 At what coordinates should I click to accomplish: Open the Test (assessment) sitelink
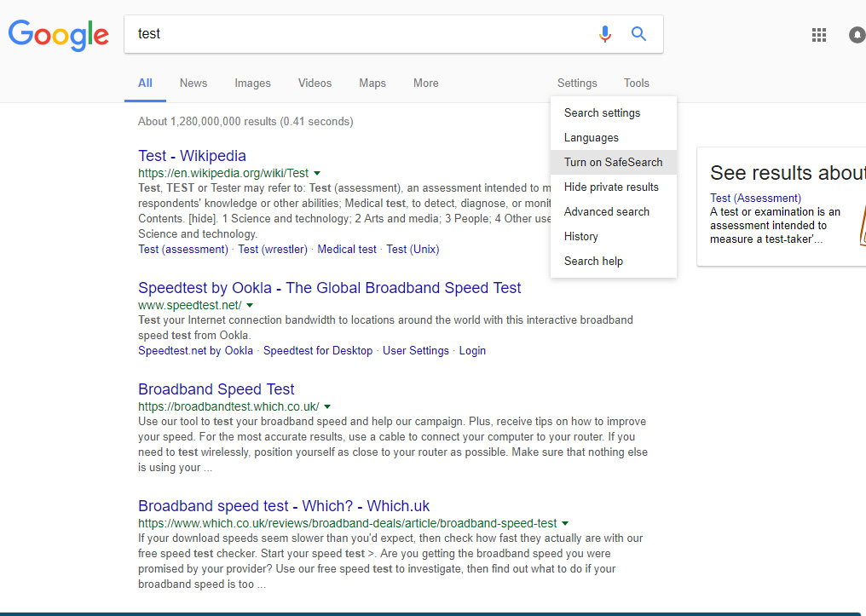pos(182,250)
